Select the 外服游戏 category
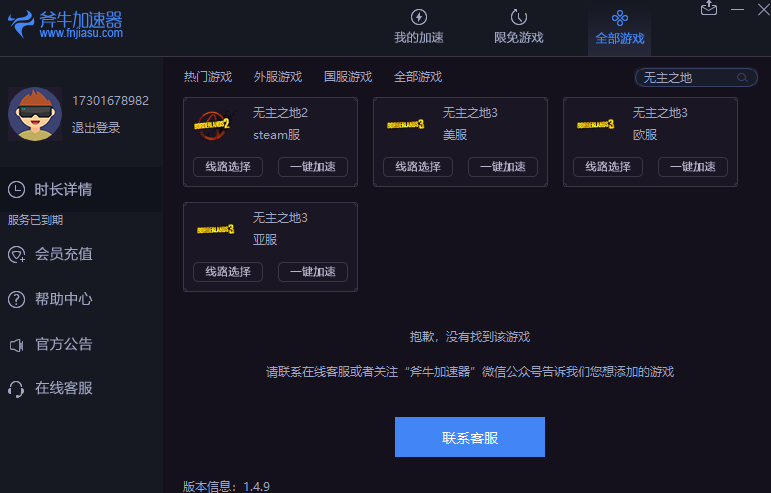This screenshot has width=771, height=493. click(278, 77)
